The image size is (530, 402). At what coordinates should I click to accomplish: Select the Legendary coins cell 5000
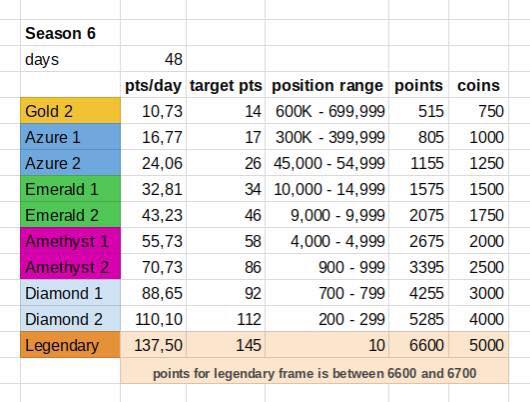pos(479,345)
